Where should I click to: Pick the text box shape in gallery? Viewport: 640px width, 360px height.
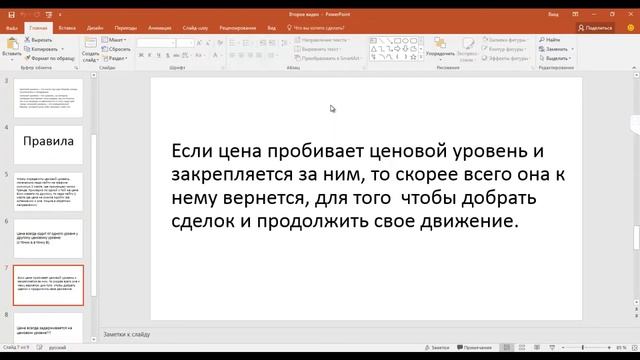click(373, 41)
